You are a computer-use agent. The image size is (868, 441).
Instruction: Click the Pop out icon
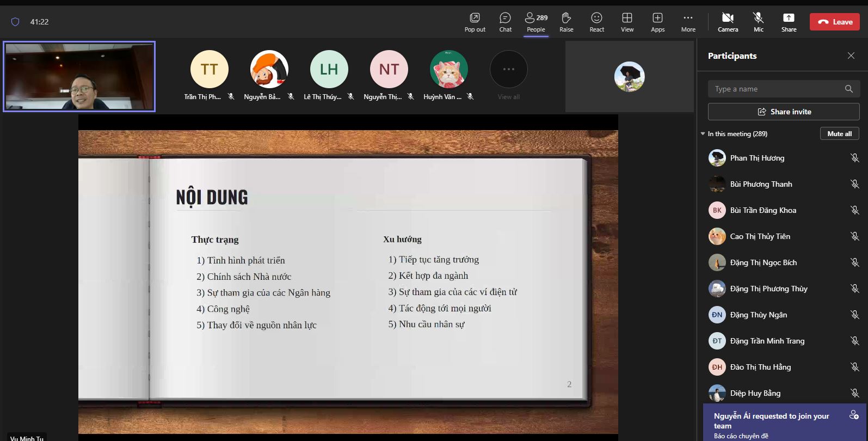pos(475,22)
